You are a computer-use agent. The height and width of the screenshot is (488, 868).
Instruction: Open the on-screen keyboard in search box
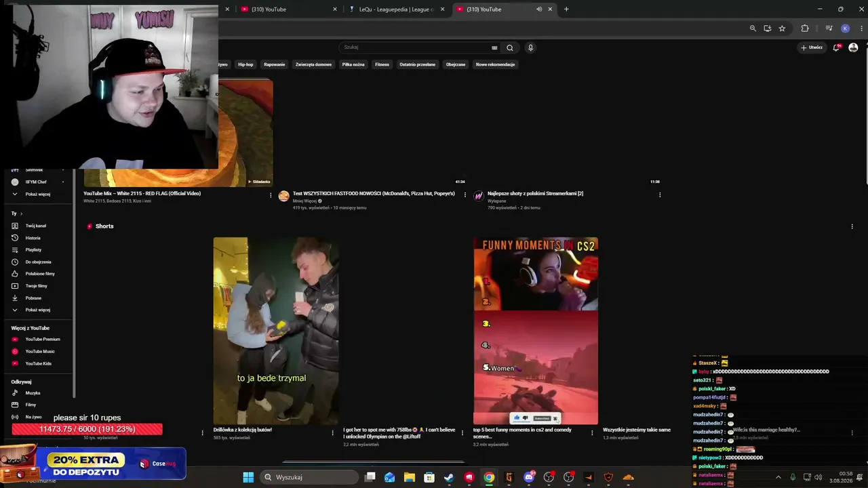[x=494, y=47]
